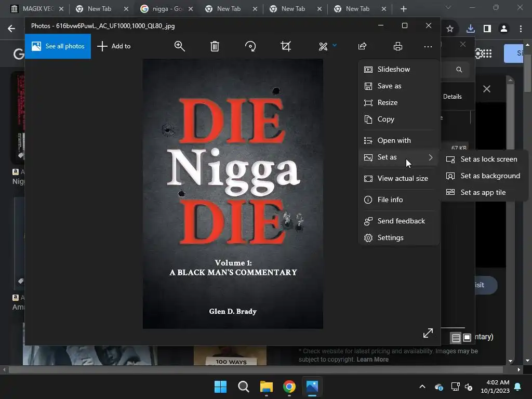
Task: Expand the Set as submenu arrow
Action: pyautogui.click(x=431, y=157)
